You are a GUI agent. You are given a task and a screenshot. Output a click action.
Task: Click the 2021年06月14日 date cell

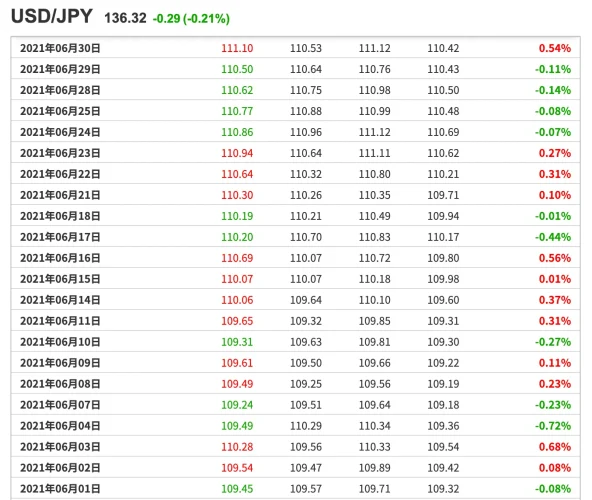tap(60, 300)
